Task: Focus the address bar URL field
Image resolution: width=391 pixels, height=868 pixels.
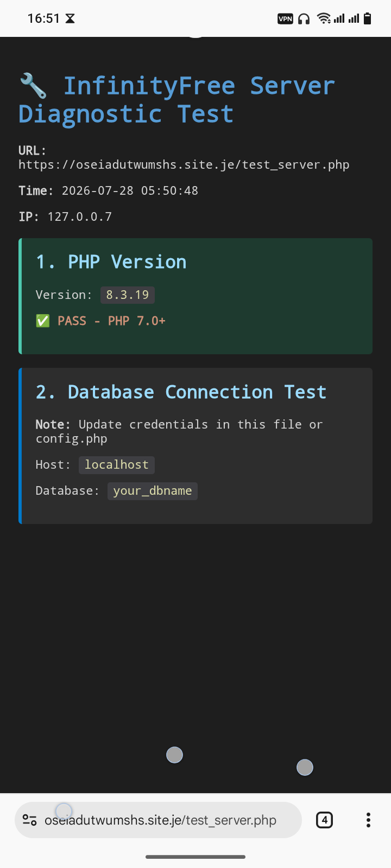Action: (158, 820)
